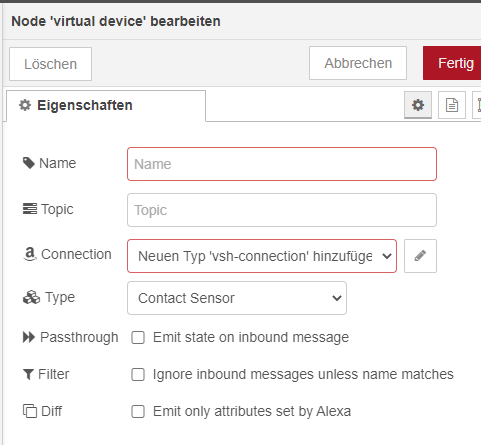Click the pencil edit connection icon
Screen dimensions: 481x445
pyautogui.click(x=420, y=256)
